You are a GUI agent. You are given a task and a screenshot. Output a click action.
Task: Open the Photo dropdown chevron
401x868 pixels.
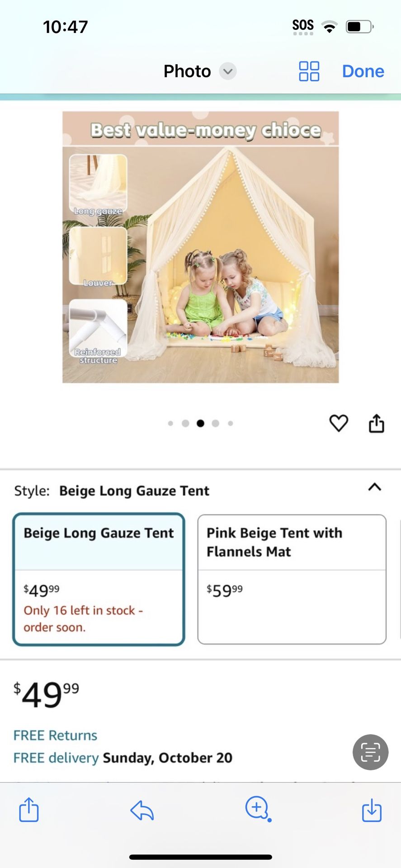click(x=228, y=71)
